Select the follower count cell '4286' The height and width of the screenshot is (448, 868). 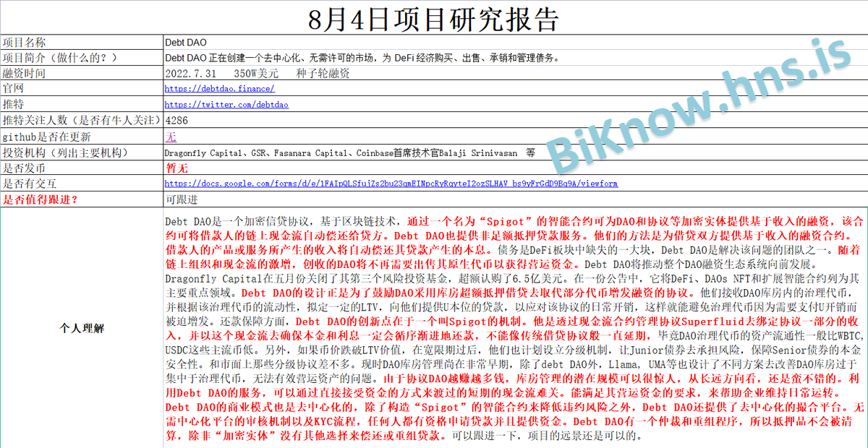(515, 121)
